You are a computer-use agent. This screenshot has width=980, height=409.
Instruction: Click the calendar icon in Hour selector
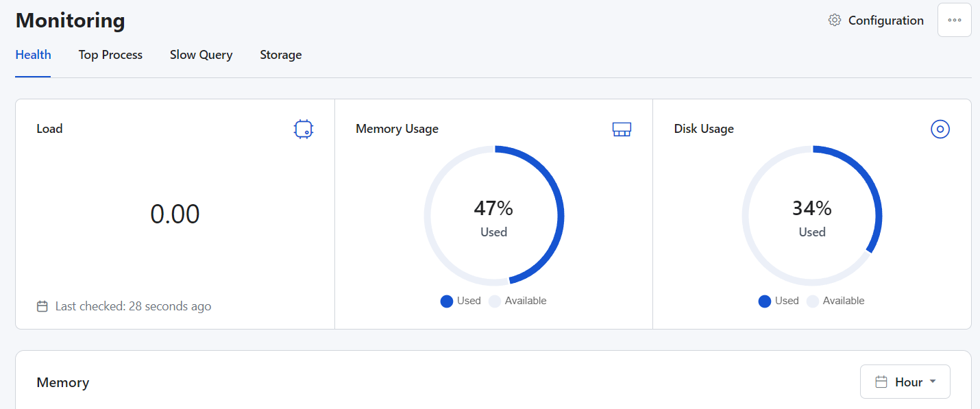882,382
